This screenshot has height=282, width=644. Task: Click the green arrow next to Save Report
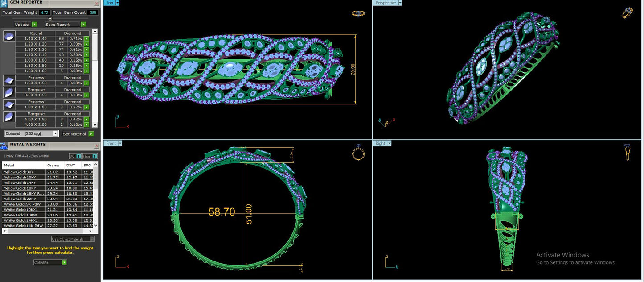click(x=83, y=25)
